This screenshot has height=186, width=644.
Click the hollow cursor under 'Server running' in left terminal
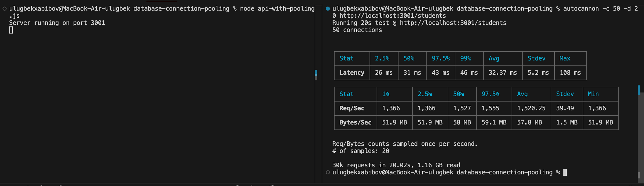(11, 30)
